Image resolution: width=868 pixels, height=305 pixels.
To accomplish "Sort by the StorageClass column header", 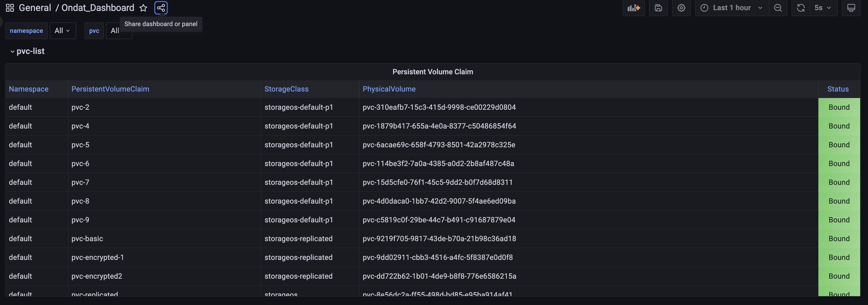I will (286, 89).
